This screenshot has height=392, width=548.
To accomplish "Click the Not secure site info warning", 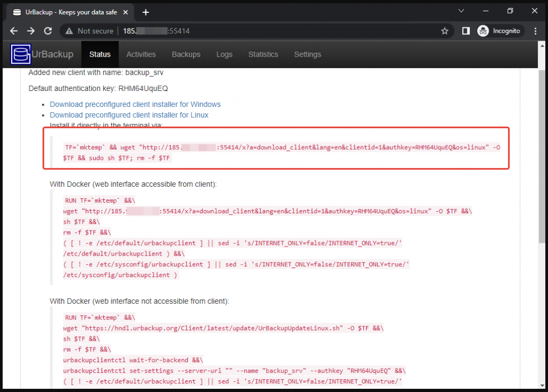I will coord(90,31).
